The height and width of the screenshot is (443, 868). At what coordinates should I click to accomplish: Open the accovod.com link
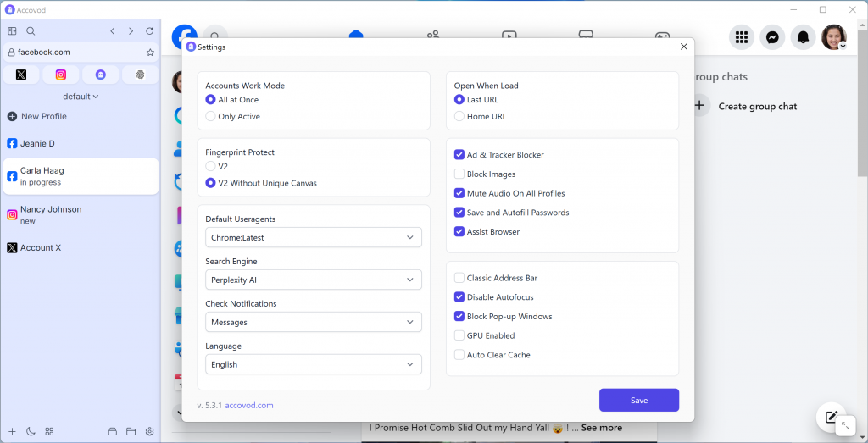click(x=248, y=406)
